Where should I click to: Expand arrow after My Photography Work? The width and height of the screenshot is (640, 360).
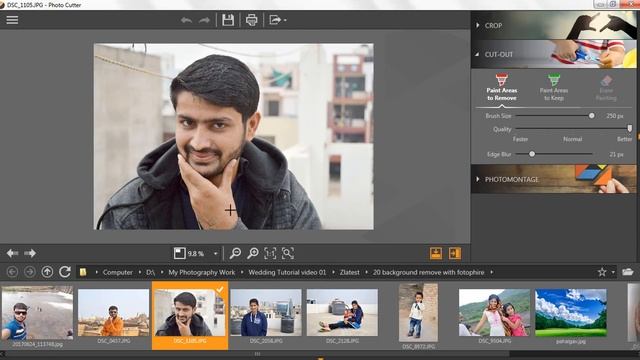(x=242, y=272)
